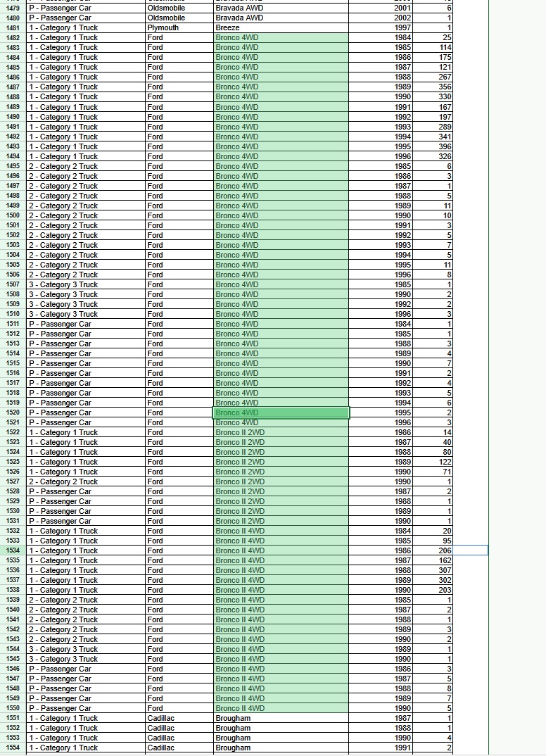Select the highlighted Bronco 4WD cell in row 1520

281,412
